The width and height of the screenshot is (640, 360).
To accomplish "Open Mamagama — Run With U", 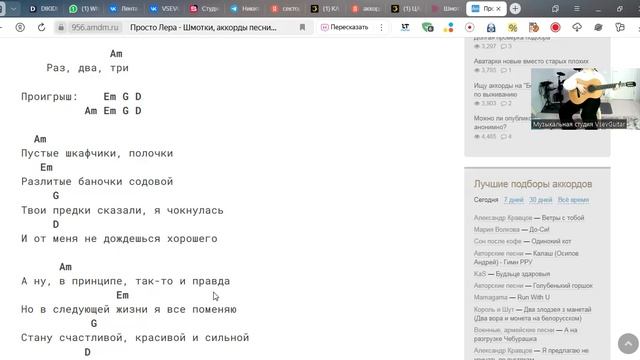I will [x=511, y=297].
